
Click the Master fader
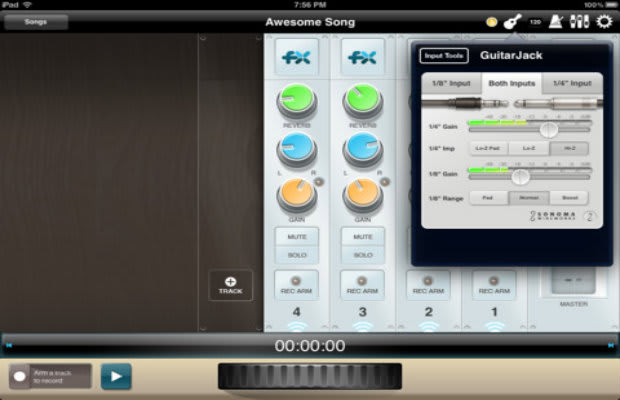[x=573, y=281]
